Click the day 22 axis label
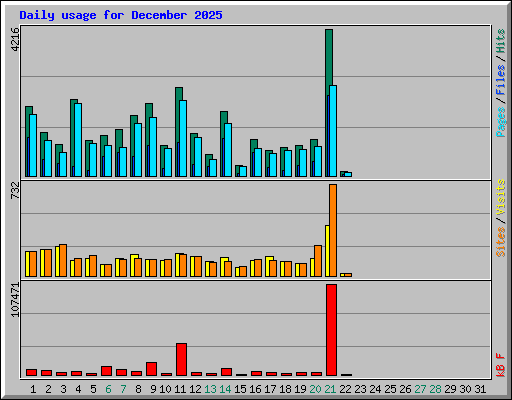 coord(345,389)
